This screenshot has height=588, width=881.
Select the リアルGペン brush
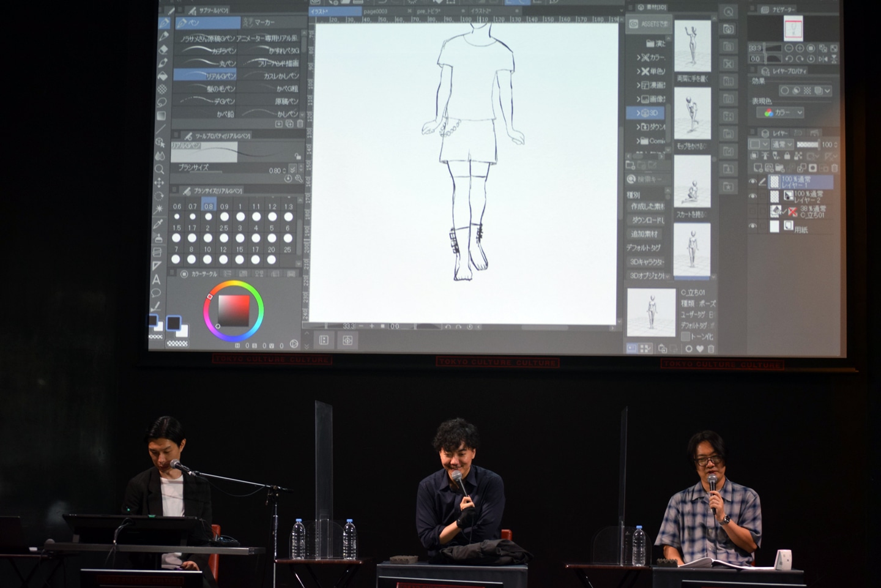[x=205, y=76]
